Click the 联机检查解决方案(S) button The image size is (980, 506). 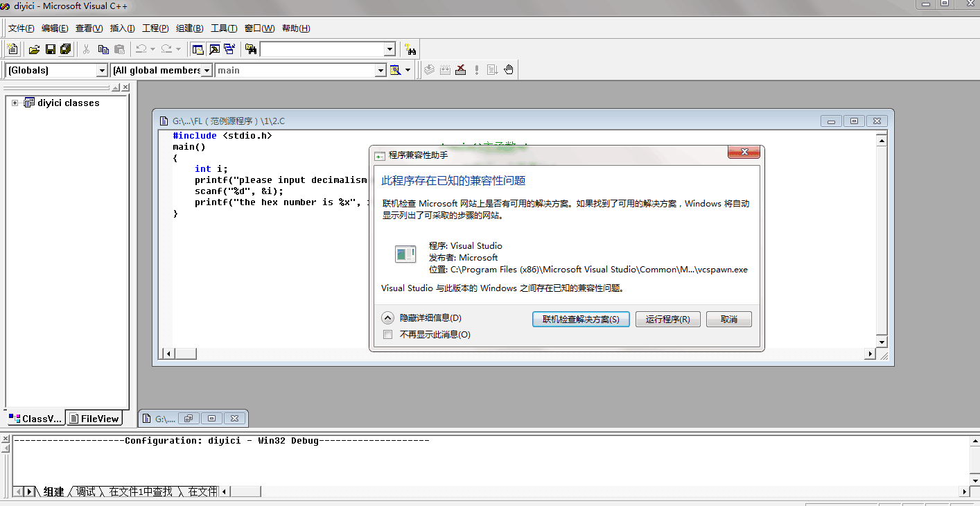[x=581, y=320]
